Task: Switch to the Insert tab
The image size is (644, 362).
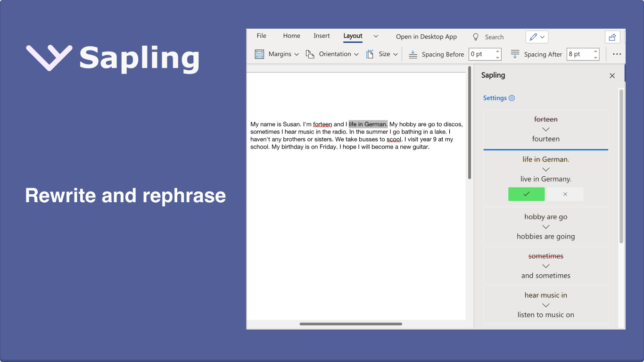Action: (x=322, y=36)
